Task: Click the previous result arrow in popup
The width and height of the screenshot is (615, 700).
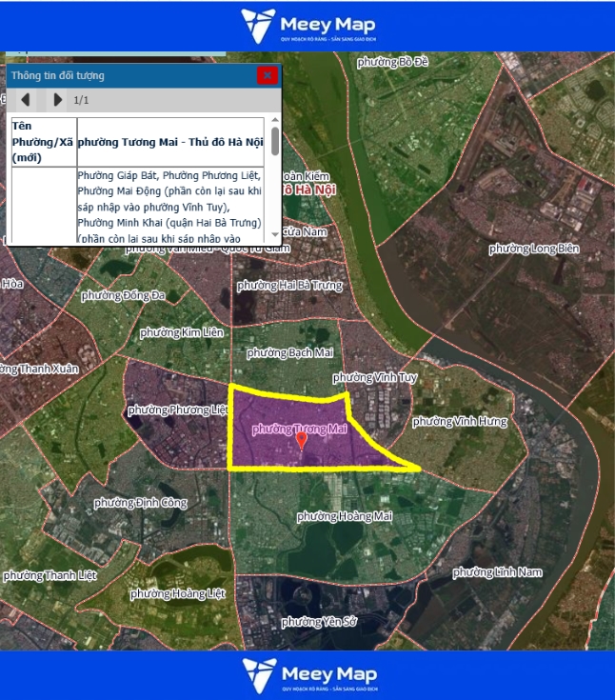Action: click(26, 99)
